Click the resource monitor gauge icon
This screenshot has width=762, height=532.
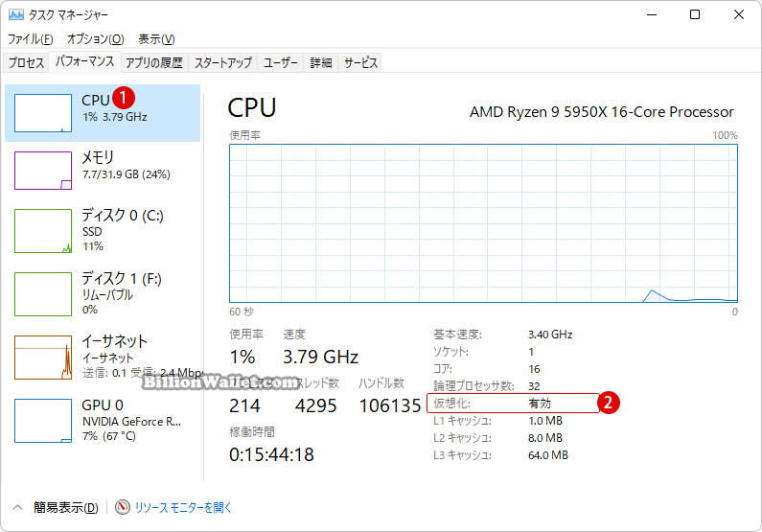click(123, 507)
